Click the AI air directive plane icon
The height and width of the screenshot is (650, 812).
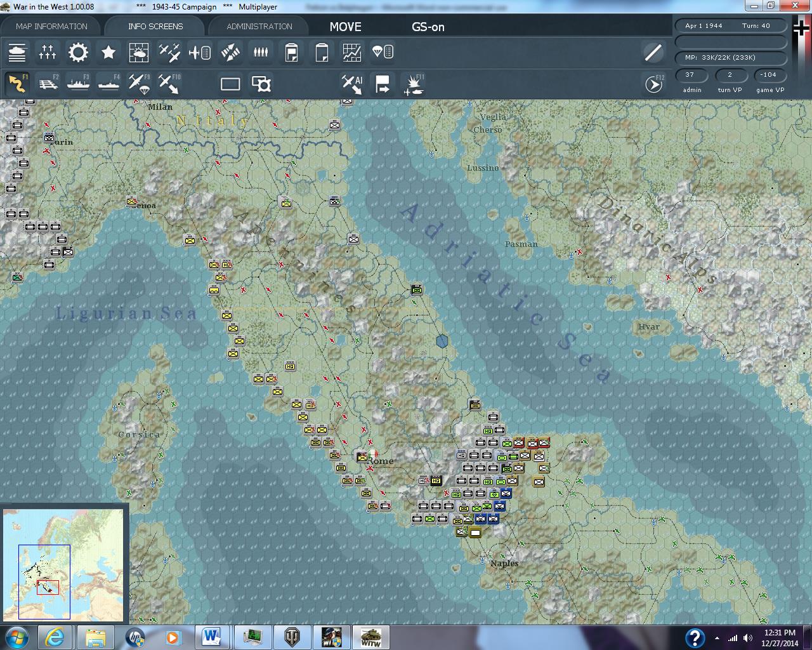click(x=352, y=84)
